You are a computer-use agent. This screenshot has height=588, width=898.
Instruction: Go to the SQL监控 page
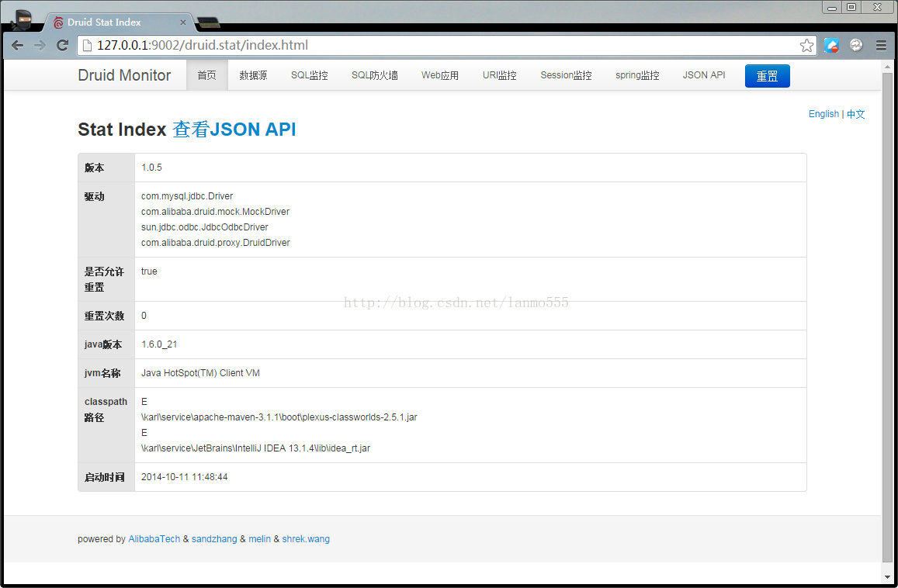click(309, 75)
